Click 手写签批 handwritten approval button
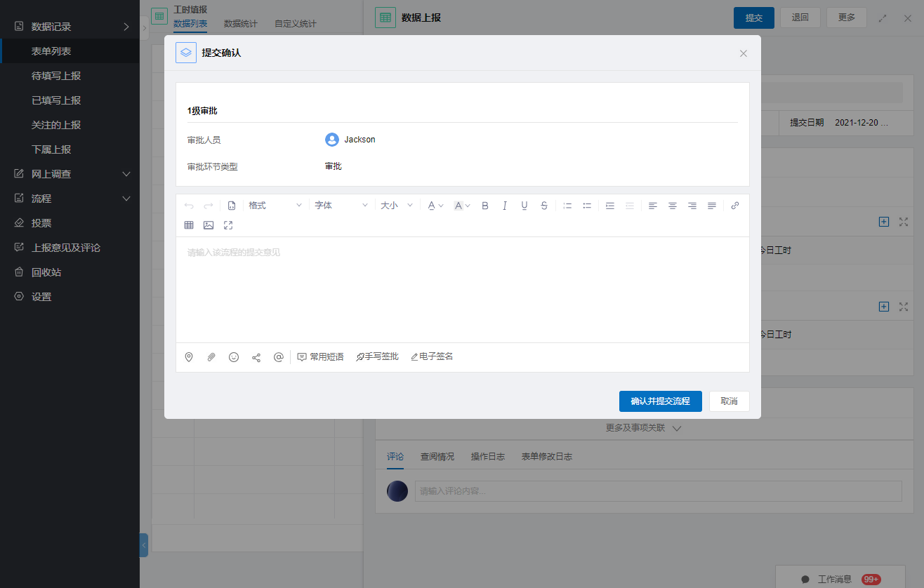 [377, 357]
